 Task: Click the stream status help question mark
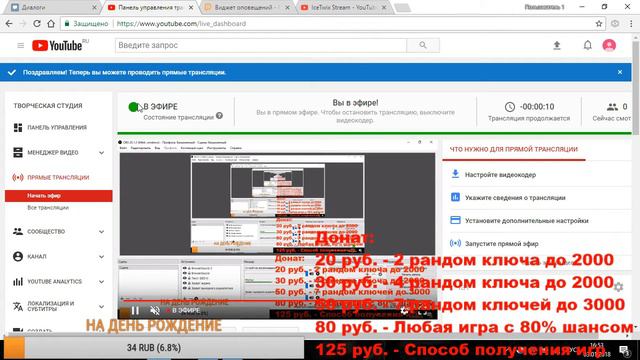pyautogui.click(x=219, y=116)
